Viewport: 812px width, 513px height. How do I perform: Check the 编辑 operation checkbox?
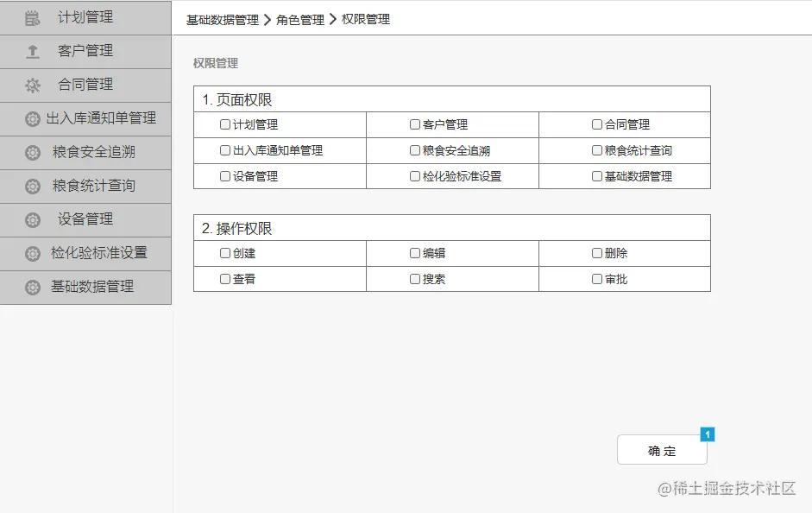pos(415,253)
